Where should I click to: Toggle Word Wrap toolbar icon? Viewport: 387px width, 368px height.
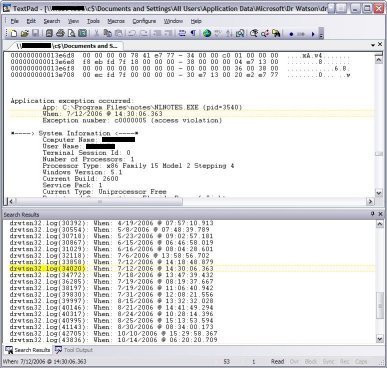(182, 33)
